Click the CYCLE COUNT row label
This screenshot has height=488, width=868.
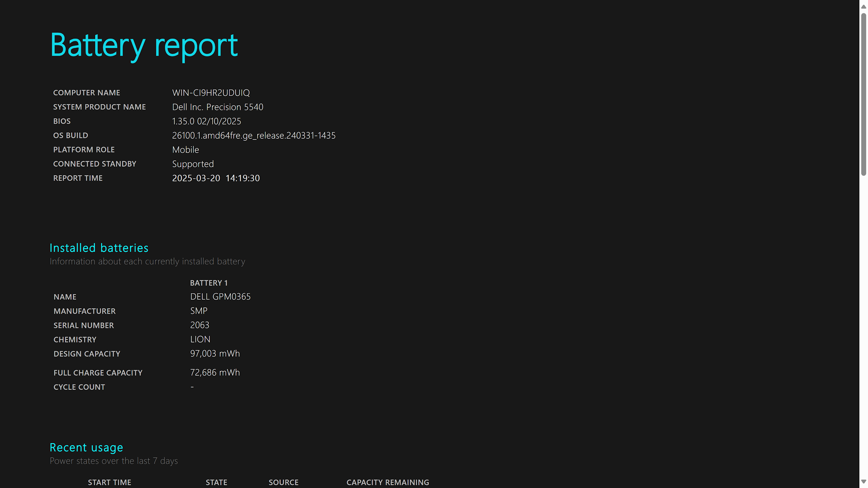pos(79,387)
